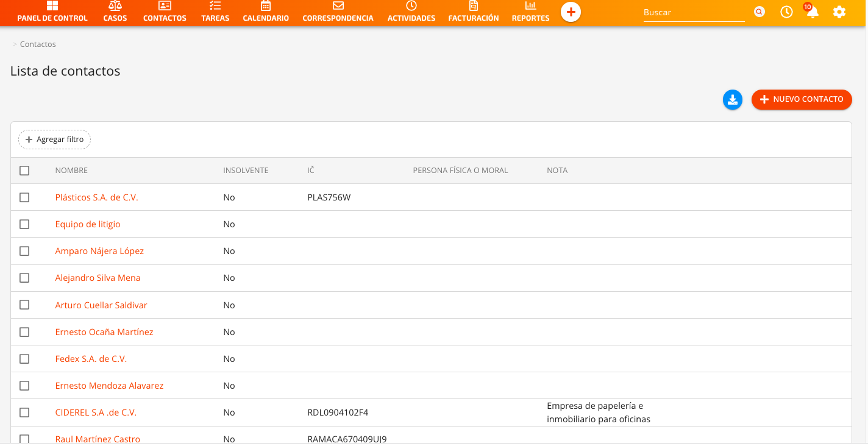Check the Alejandro Silva Mena row
The image size is (868, 446).
click(24, 278)
